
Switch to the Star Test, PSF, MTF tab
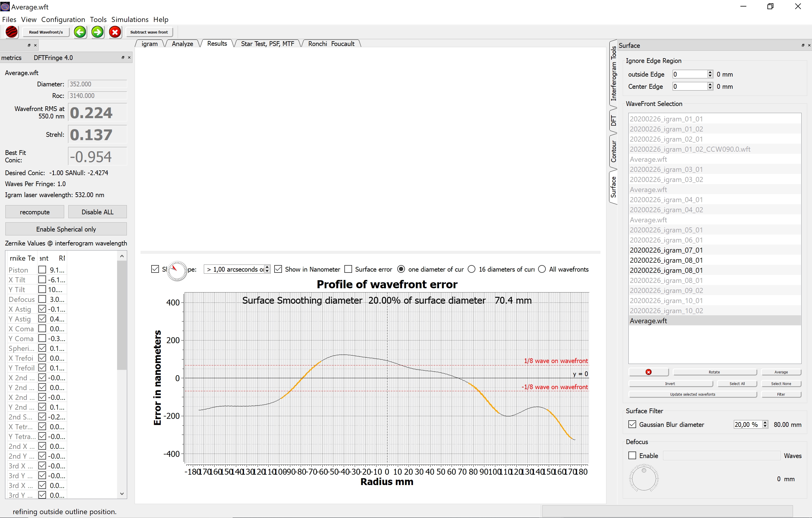pos(267,44)
